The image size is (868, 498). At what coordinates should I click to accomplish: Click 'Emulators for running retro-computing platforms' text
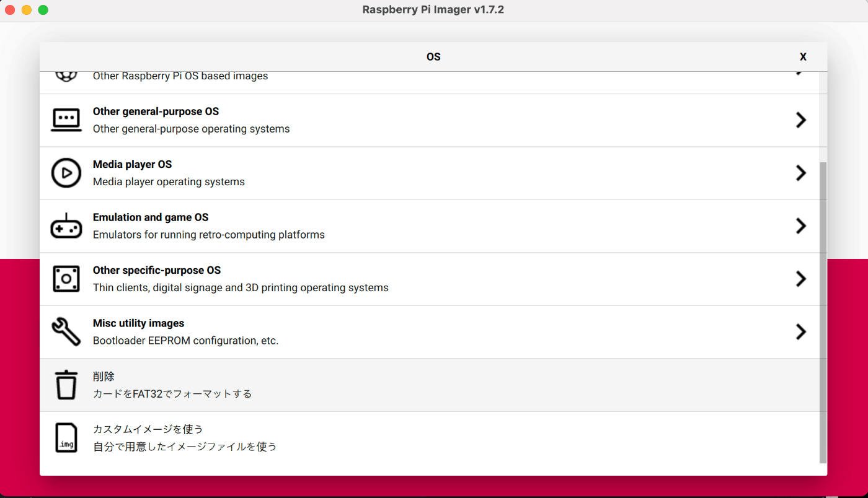point(209,235)
